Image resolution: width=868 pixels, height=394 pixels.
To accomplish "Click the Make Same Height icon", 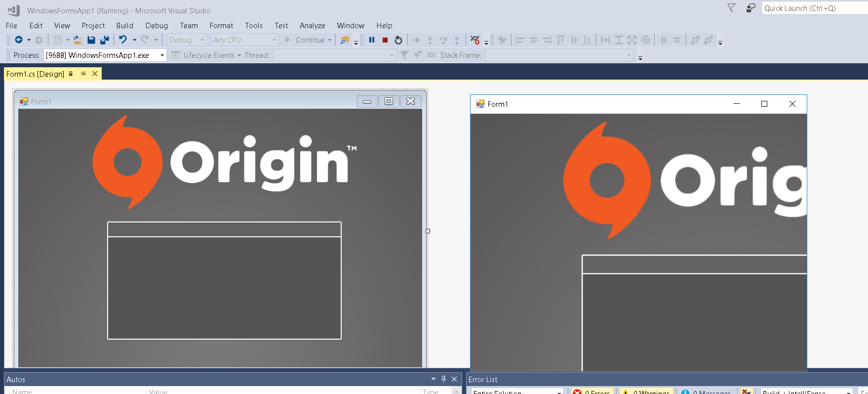I will point(619,40).
